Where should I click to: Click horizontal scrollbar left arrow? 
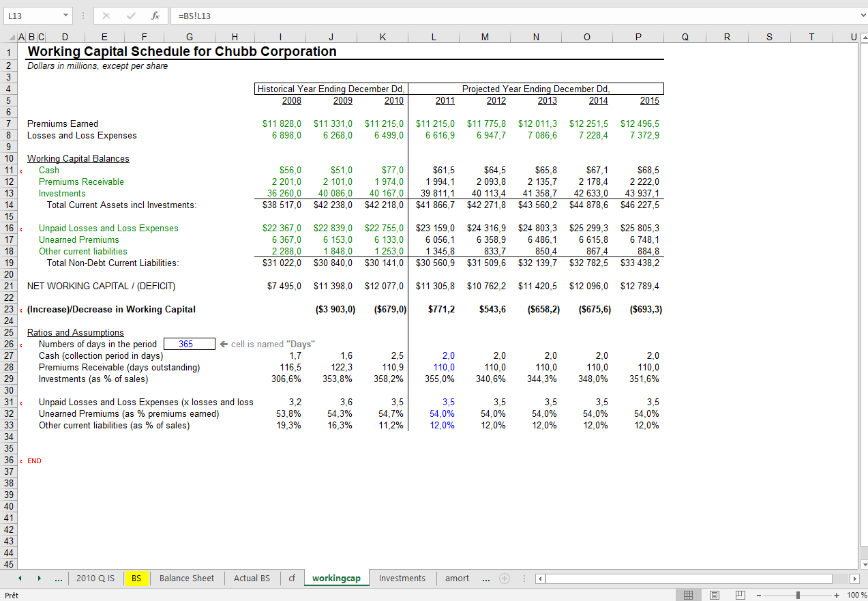pyautogui.click(x=540, y=578)
